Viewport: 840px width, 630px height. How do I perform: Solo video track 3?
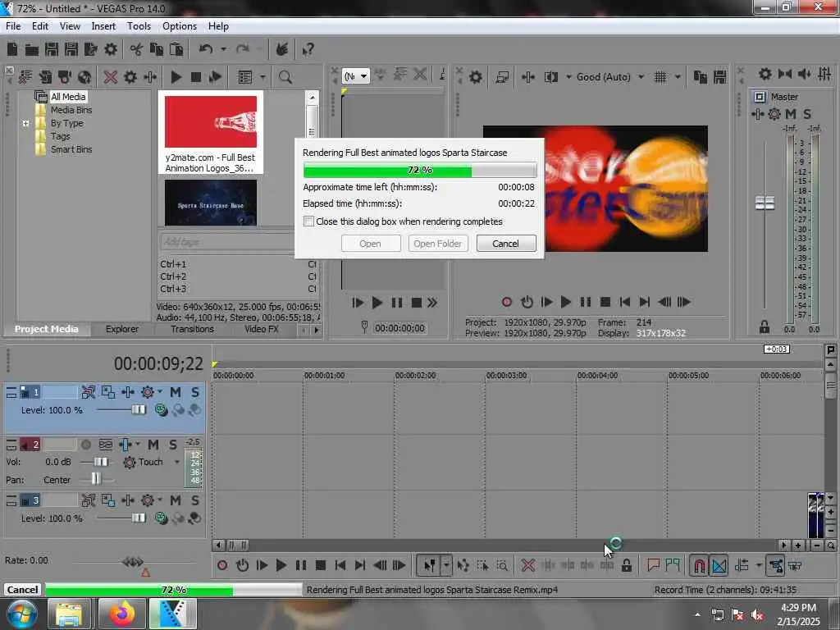pos(195,500)
